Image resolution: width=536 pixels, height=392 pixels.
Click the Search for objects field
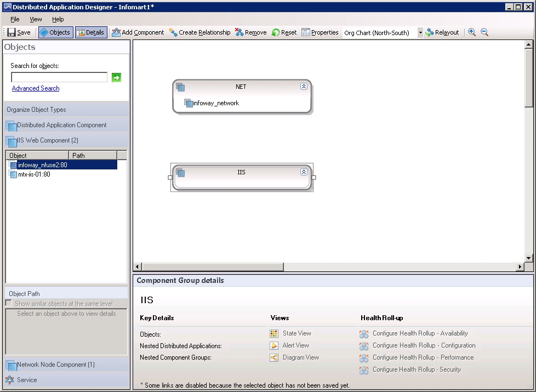[x=59, y=77]
